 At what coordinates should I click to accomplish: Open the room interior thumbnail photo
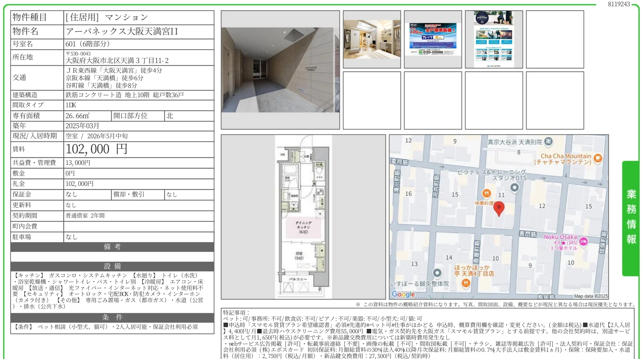click(x=372, y=39)
